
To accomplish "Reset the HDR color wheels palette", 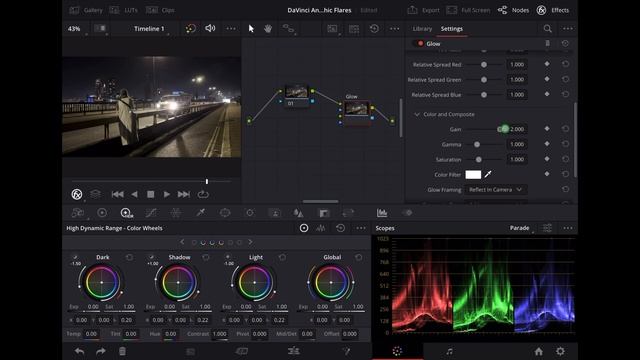I will coord(340,228).
